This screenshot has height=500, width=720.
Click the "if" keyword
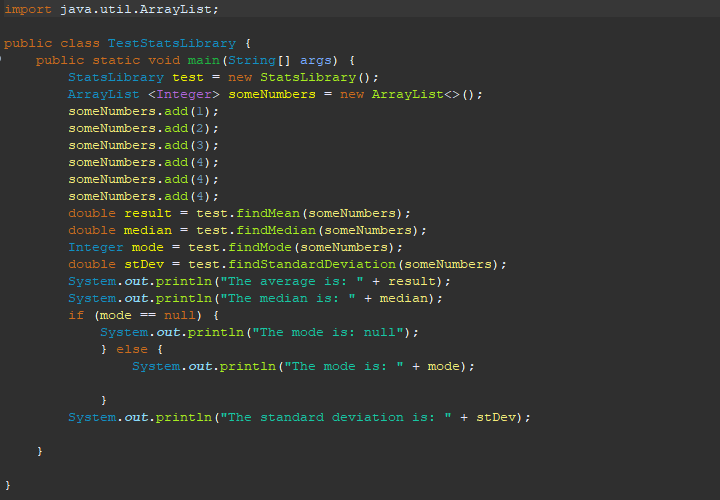coord(76,315)
